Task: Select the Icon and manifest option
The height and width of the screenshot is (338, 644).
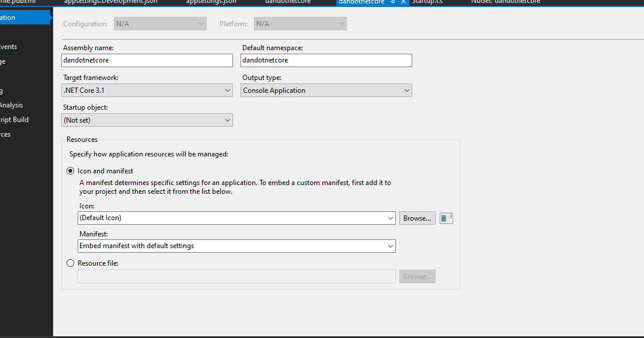Action: coord(71,170)
